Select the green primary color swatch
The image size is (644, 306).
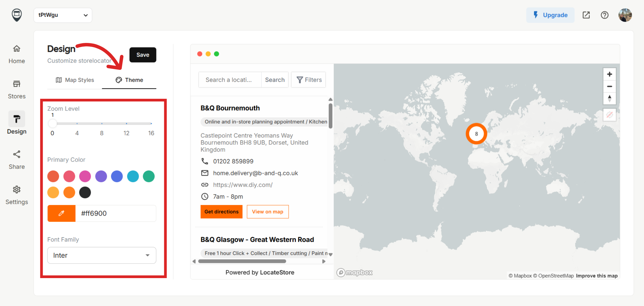click(149, 176)
